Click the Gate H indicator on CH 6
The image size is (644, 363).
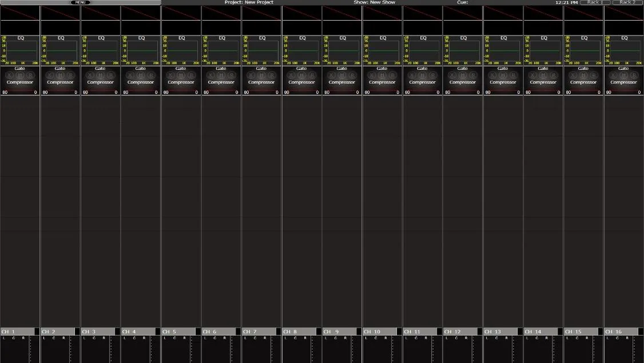pos(221,76)
